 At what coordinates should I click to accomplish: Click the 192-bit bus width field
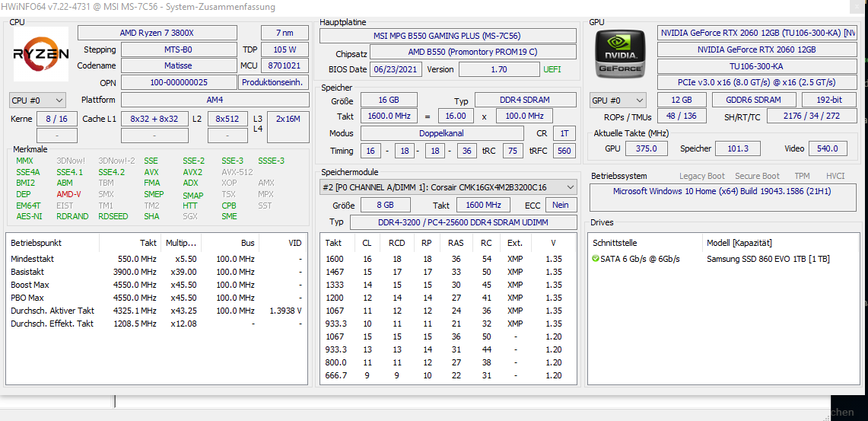pos(829,100)
